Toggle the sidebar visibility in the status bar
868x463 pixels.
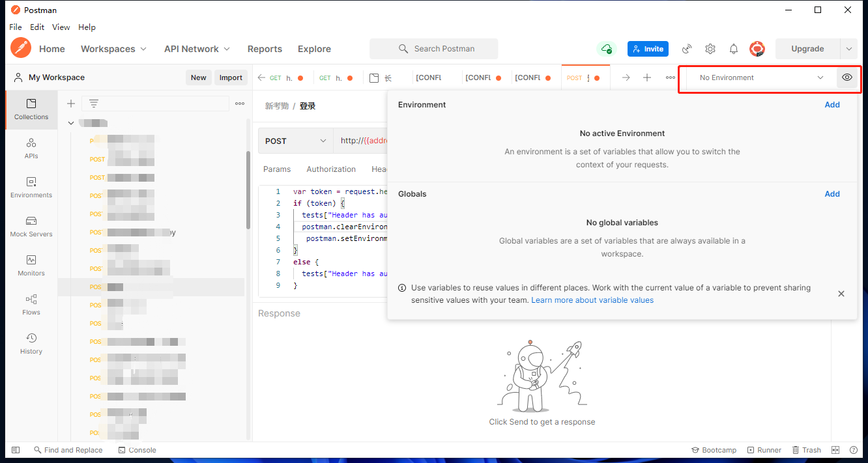click(15, 449)
